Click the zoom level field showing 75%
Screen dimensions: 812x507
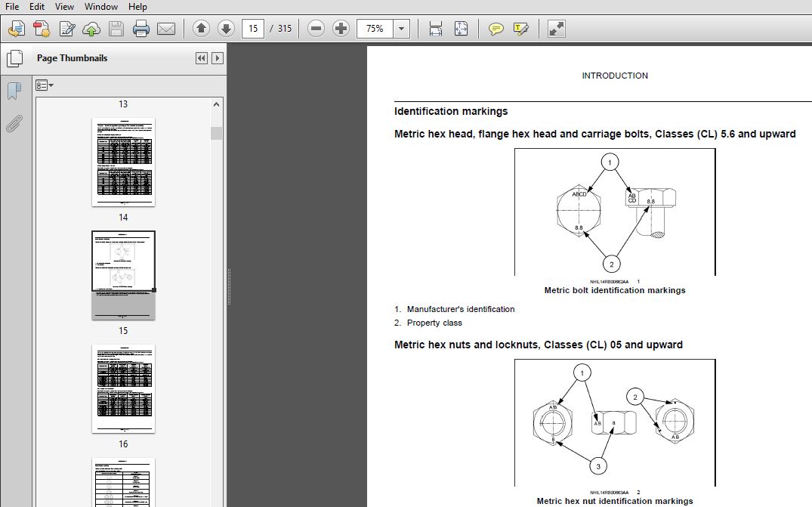[x=375, y=29]
